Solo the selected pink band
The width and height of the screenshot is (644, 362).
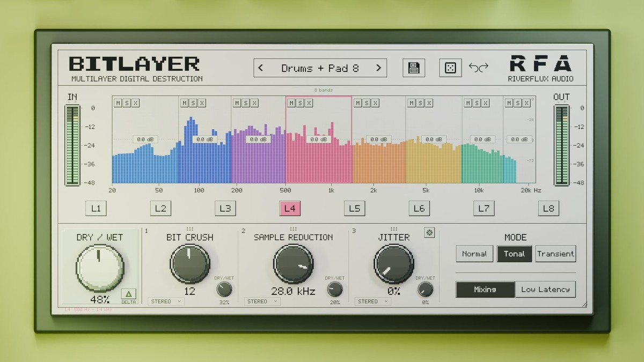pos(300,103)
